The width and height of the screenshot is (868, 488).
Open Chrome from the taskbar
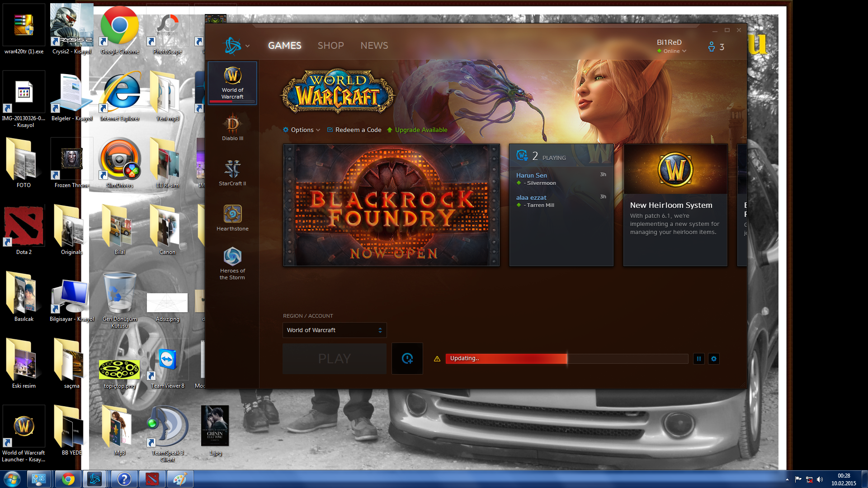[x=68, y=479]
